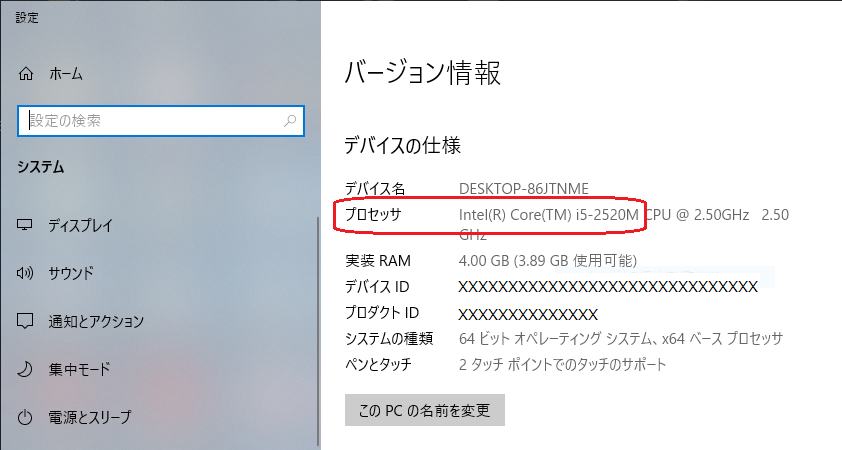Click the プロダクト ID label

(x=382, y=313)
